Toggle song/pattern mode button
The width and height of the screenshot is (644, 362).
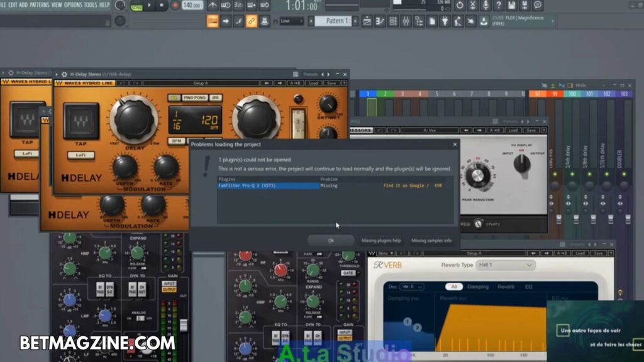pyautogui.click(x=136, y=6)
